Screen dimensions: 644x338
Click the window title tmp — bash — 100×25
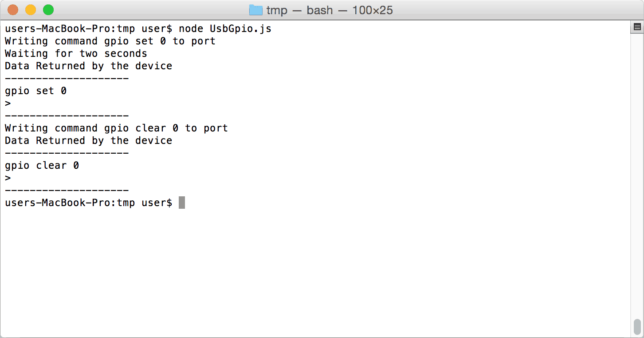(328, 10)
